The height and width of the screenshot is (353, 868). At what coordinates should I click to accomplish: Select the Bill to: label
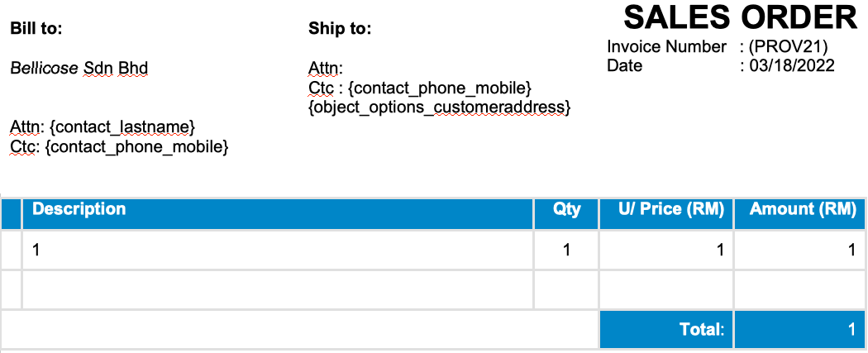36,29
